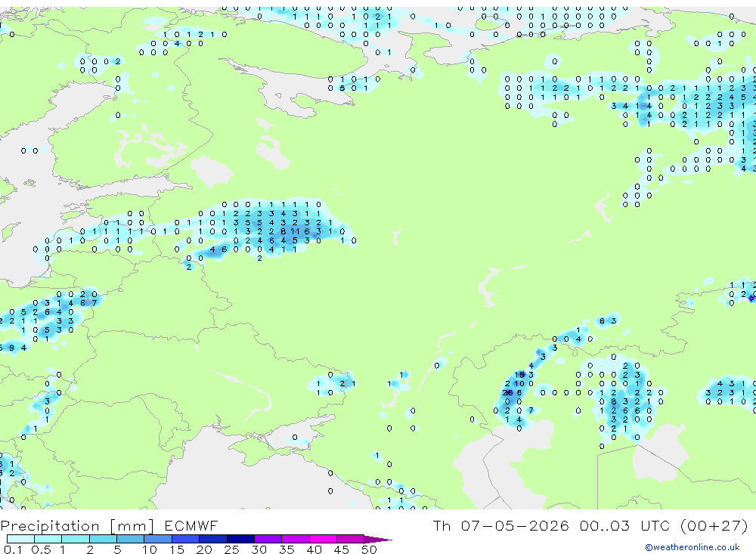Click the arrow tip ending the color scale
Screen dimensions: 756x554
[379, 539]
